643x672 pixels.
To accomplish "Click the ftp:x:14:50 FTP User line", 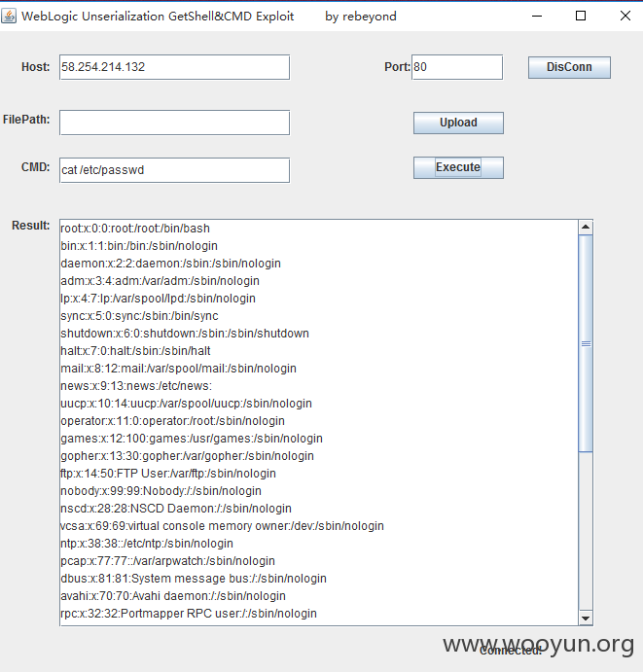I will click(168, 474).
